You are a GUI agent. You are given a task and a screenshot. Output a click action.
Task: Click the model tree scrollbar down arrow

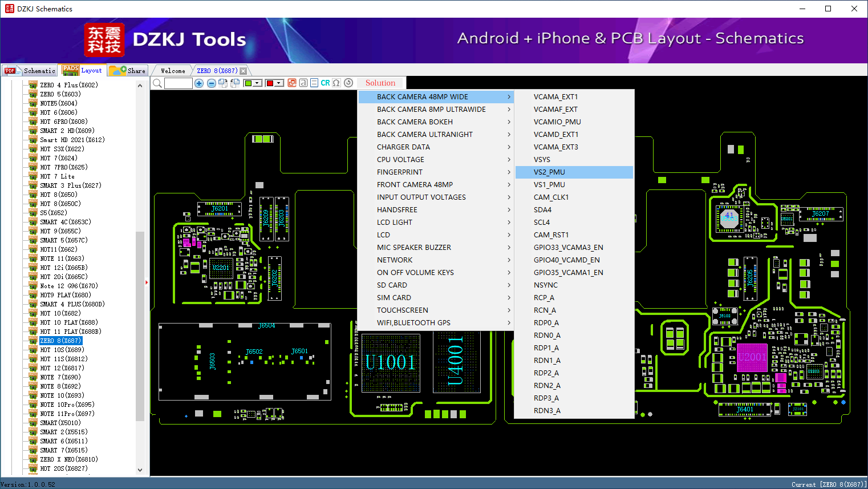pyautogui.click(x=140, y=470)
